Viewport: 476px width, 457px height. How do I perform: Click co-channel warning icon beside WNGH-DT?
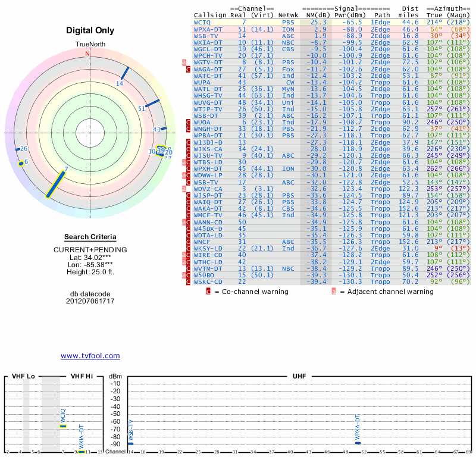189,129
